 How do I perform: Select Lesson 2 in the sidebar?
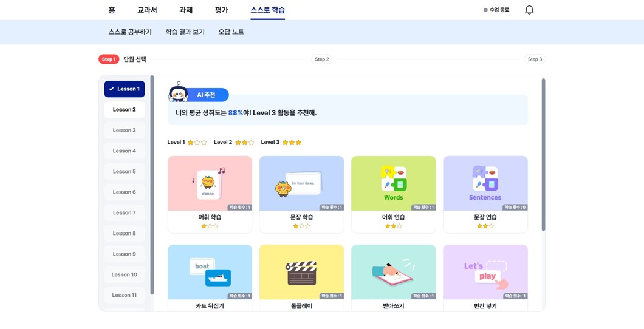pos(125,110)
